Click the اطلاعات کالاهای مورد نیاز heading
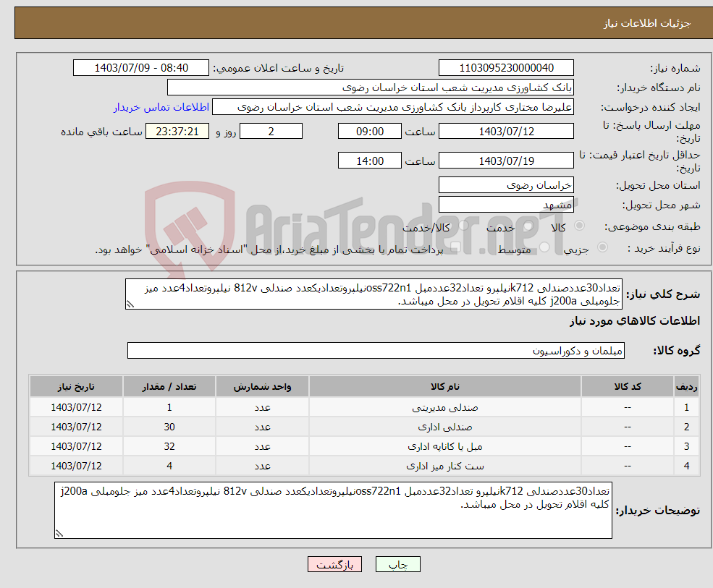This screenshot has width=713, height=588. tap(635, 321)
